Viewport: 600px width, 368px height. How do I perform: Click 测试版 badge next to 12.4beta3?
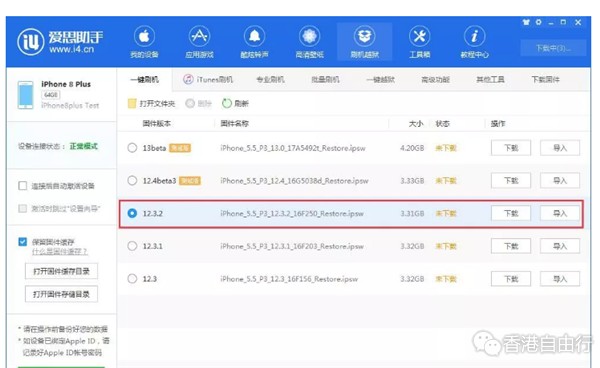[190, 181]
